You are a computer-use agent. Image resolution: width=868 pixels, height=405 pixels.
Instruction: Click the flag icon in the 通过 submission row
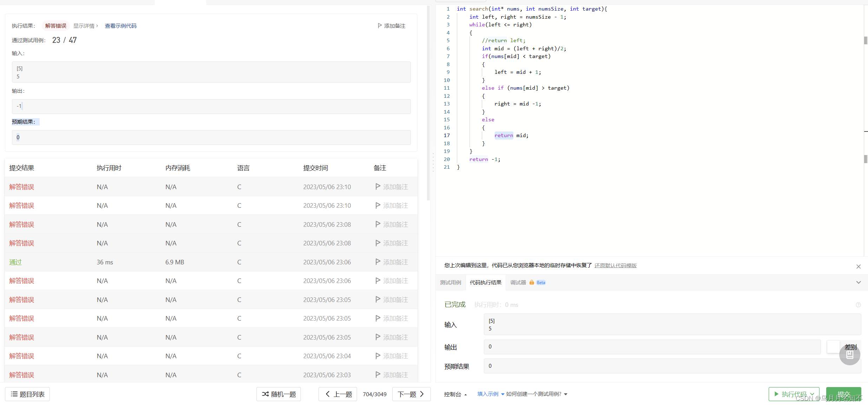pos(378,262)
